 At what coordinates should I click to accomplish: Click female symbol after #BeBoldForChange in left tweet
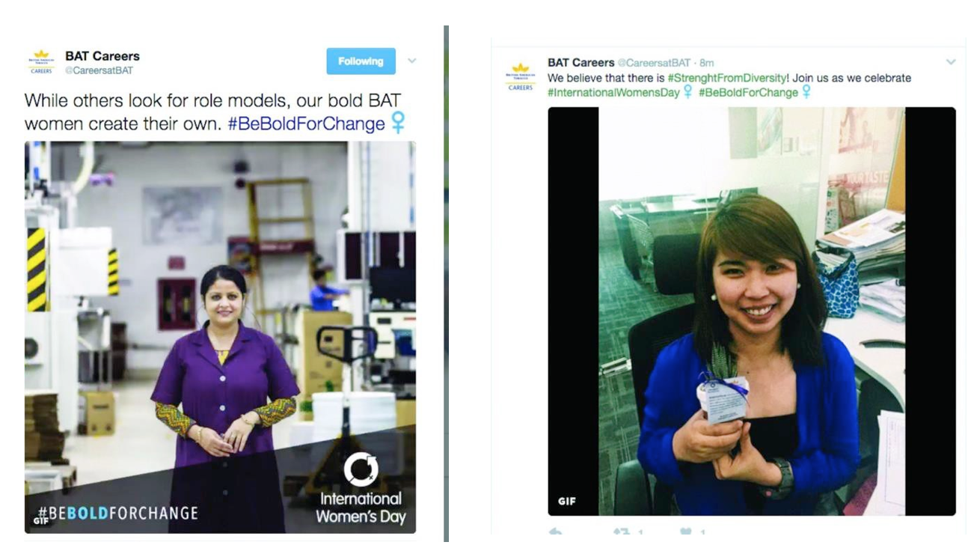[398, 122]
